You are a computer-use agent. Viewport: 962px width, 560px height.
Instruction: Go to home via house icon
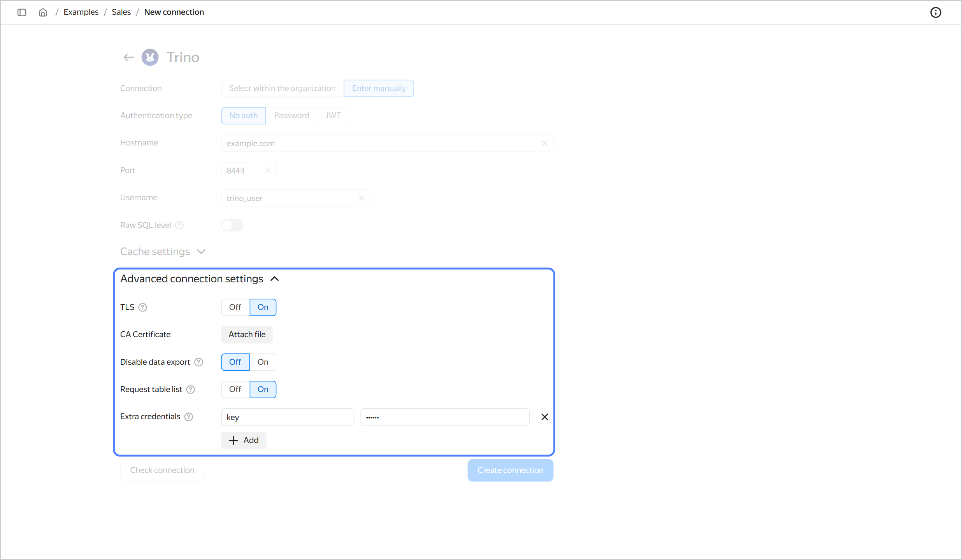point(43,12)
